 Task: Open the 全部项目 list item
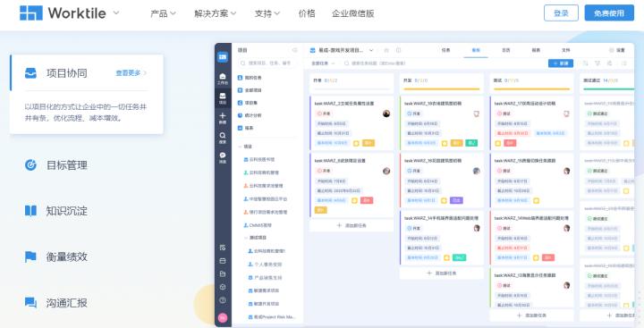tap(250, 90)
